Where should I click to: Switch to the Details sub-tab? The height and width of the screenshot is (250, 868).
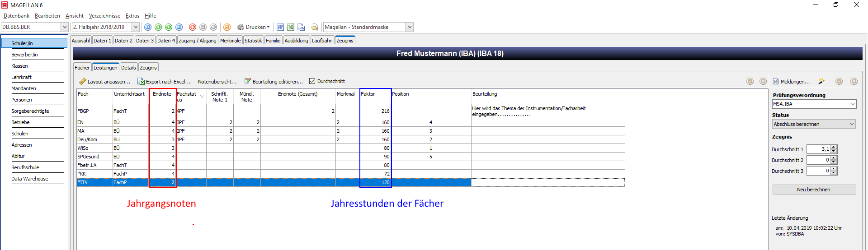(128, 68)
